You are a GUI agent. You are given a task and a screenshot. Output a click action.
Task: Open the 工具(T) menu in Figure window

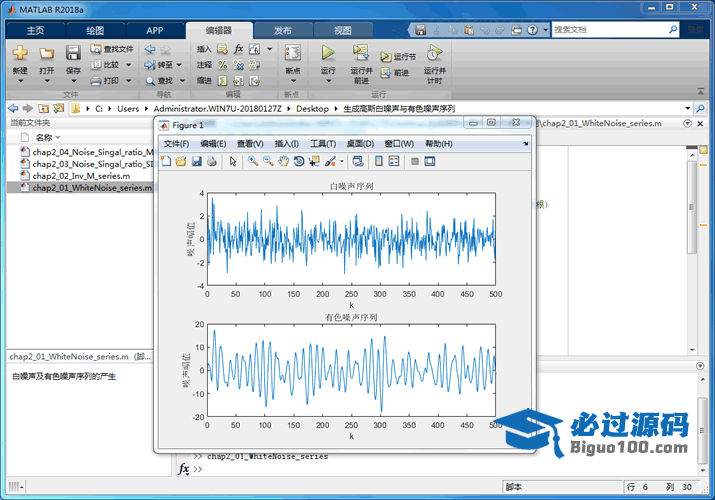pos(323,144)
